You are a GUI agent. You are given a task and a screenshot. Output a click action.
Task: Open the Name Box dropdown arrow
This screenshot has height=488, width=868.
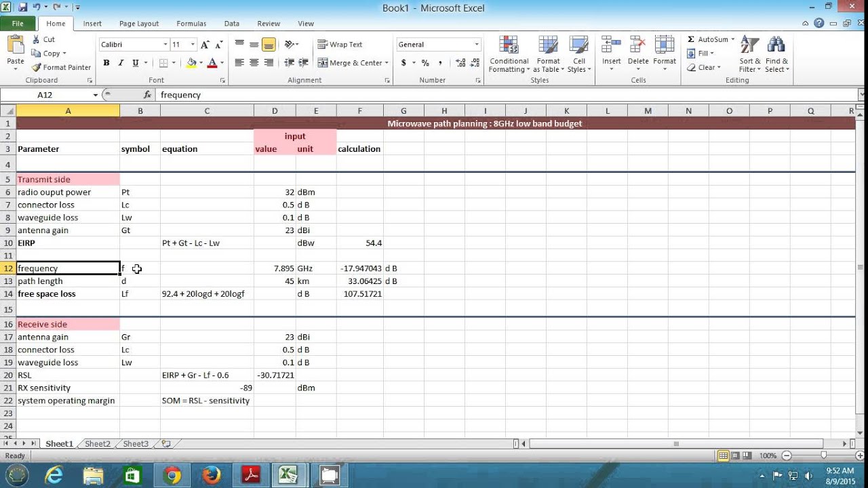(x=96, y=95)
